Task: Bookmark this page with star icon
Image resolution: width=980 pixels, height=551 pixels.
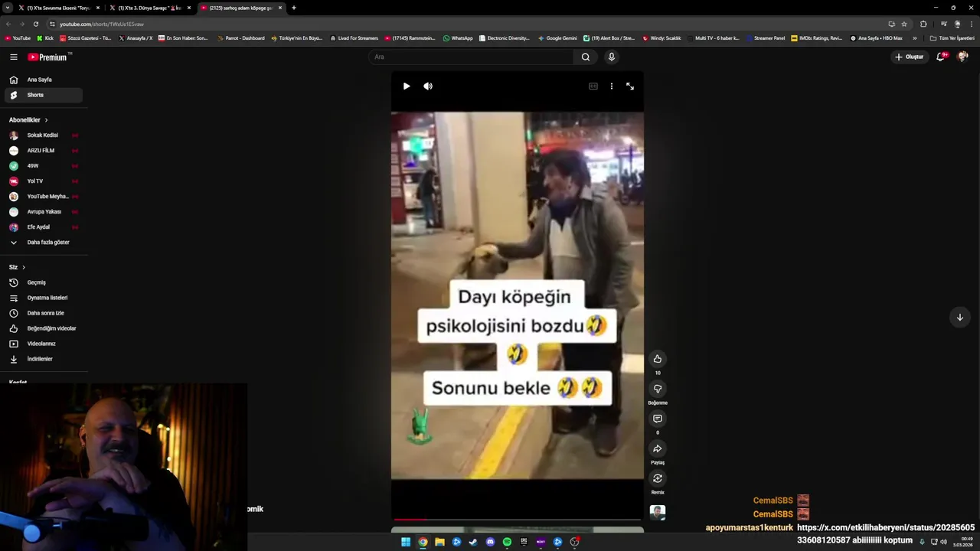Action: [x=904, y=24]
